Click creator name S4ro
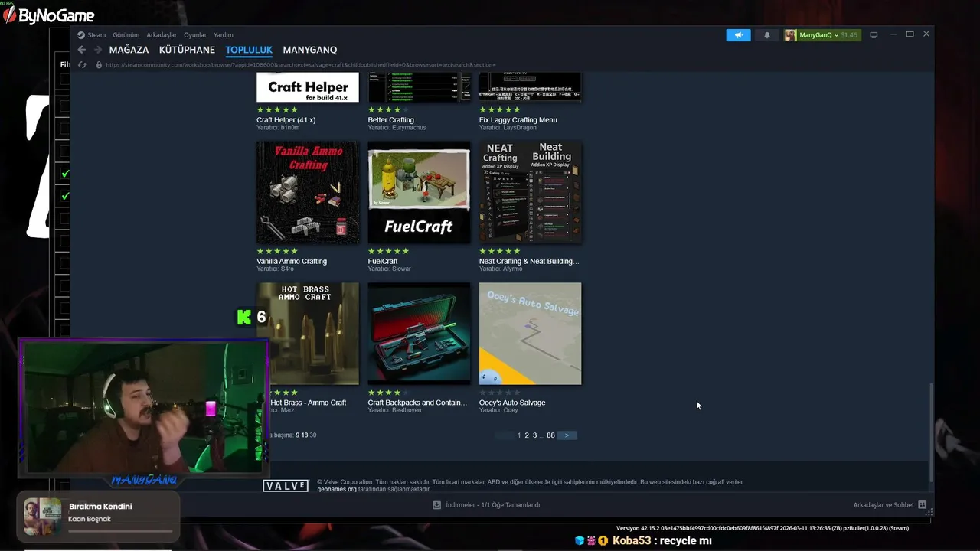The height and width of the screenshot is (551, 980). 286,269
